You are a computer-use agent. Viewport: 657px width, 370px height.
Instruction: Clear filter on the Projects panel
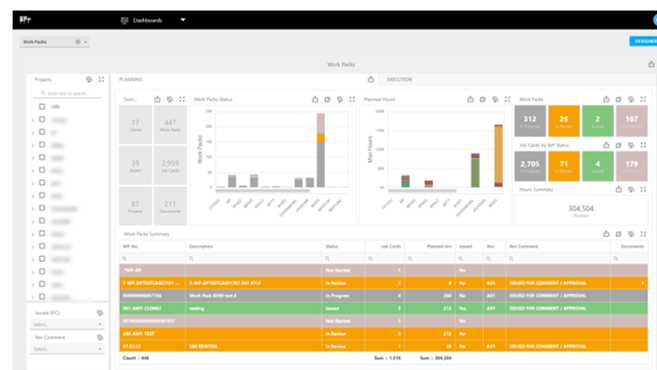tap(89, 79)
